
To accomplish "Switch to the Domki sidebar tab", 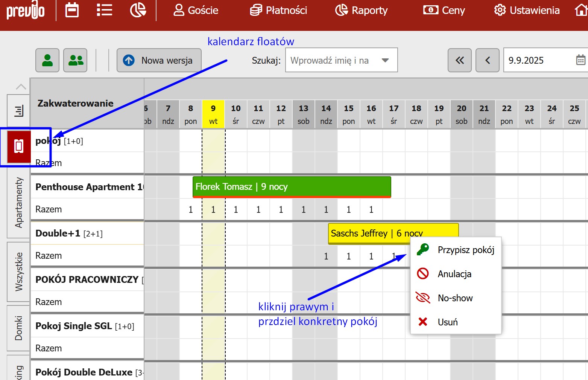I will [x=19, y=328].
